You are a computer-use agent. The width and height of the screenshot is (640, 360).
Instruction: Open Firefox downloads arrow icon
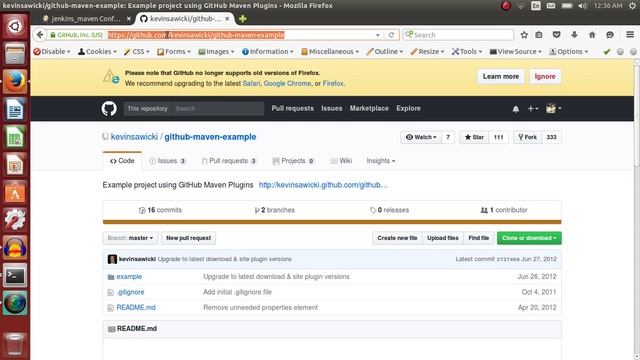click(x=574, y=35)
